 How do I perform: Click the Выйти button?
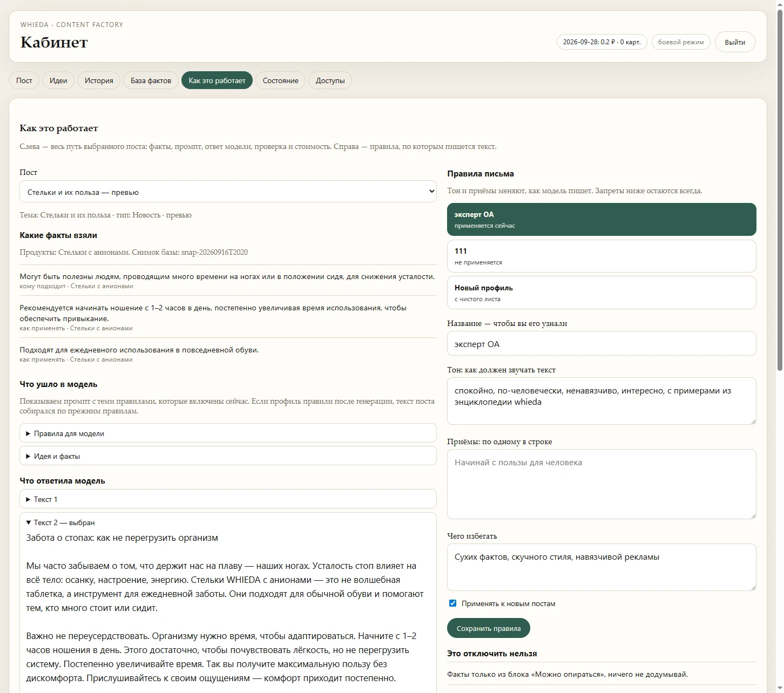tap(735, 42)
